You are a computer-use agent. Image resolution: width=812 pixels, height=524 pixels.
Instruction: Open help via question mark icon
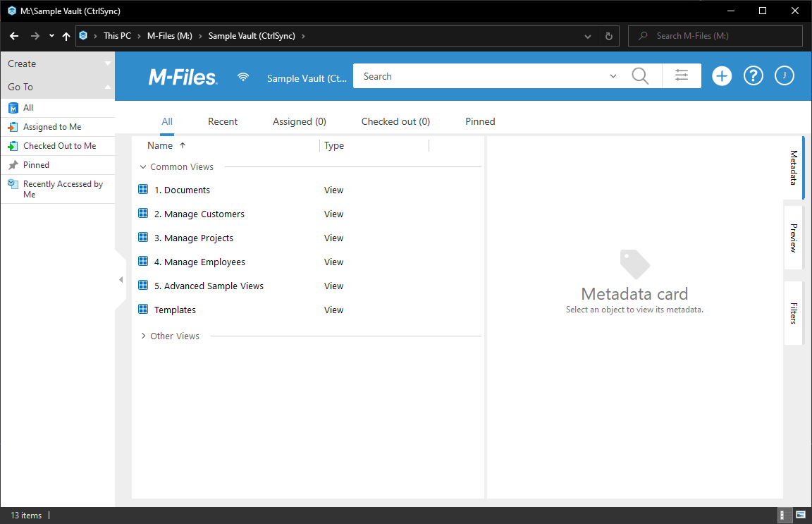point(753,76)
